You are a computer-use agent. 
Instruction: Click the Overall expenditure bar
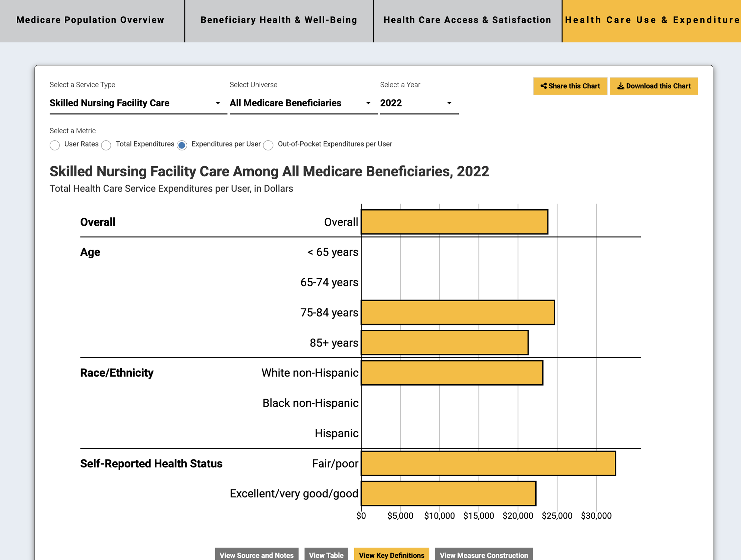[x=454, y=222]
